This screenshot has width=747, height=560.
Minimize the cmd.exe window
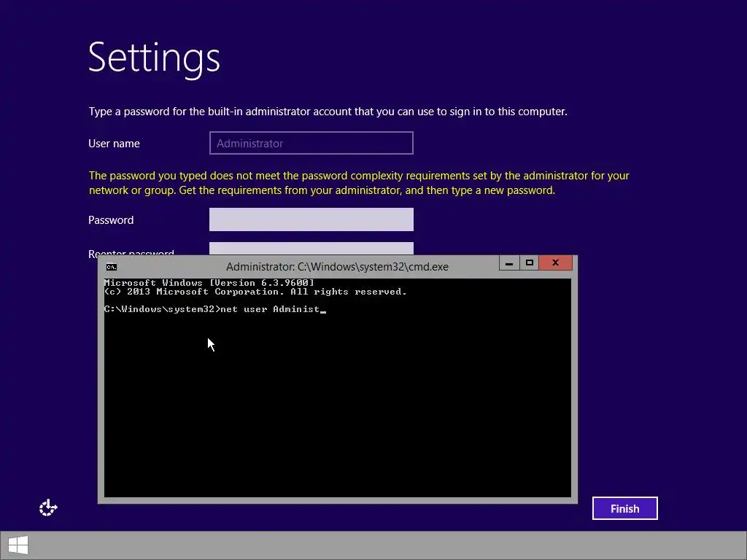509,262
